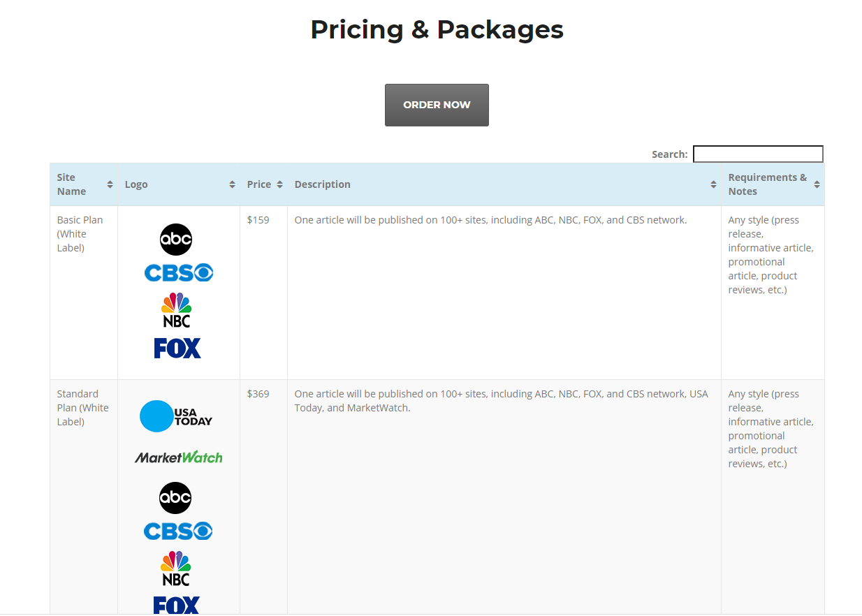Click the $159 price cell
This screenshot has height=616, width=862.
pos(258,220)
